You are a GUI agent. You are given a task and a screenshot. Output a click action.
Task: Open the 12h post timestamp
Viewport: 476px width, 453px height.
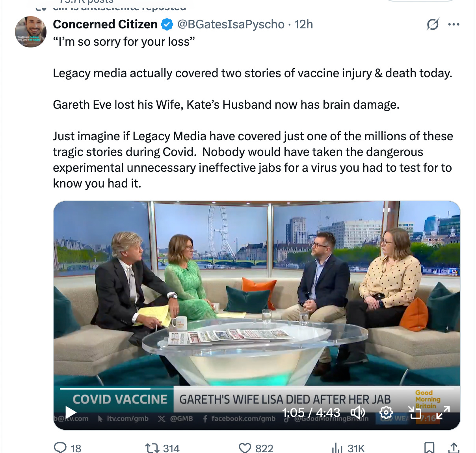point(303,24)
